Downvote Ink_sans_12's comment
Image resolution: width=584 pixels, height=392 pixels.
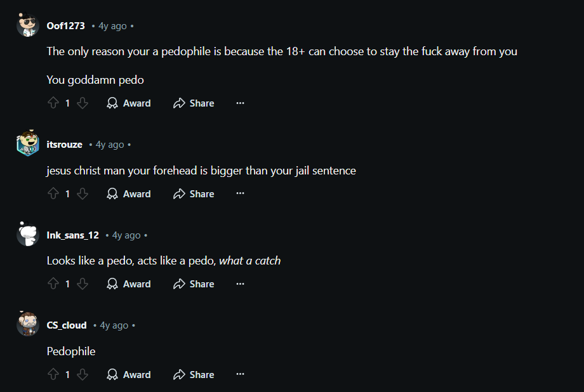click(83, 284)
